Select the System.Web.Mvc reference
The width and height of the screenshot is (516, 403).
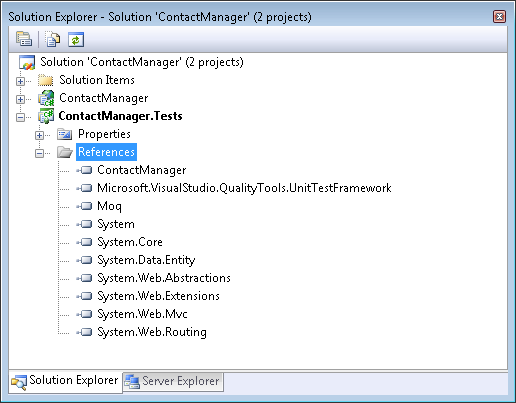pos(142,314)
